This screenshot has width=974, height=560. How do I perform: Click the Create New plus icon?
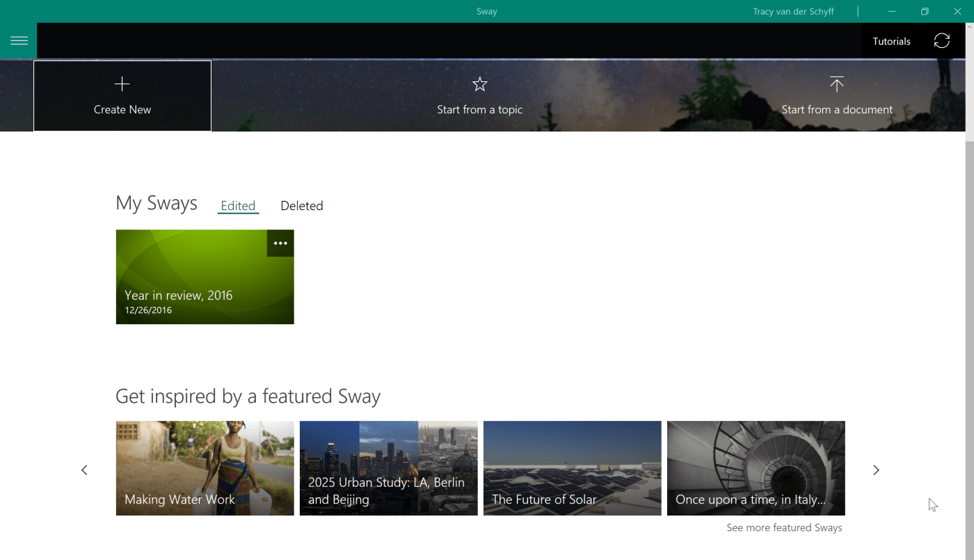[x=122, y=85]
